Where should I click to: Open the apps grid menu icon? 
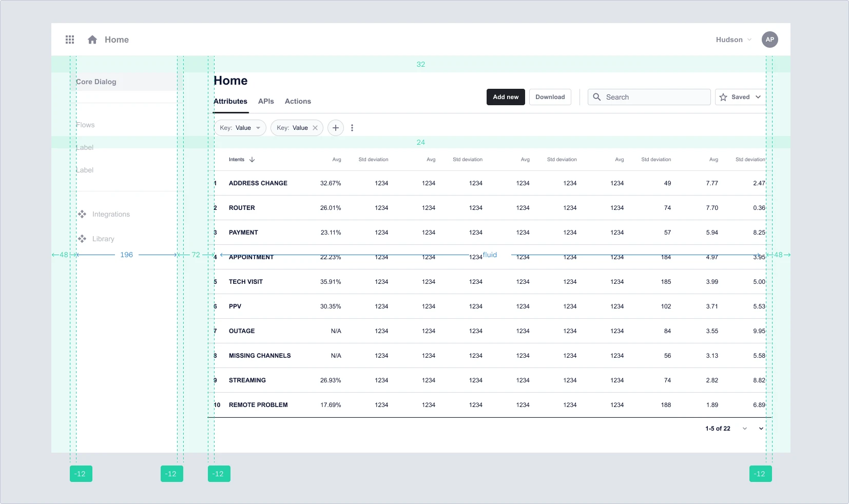(x=70, y=40)
